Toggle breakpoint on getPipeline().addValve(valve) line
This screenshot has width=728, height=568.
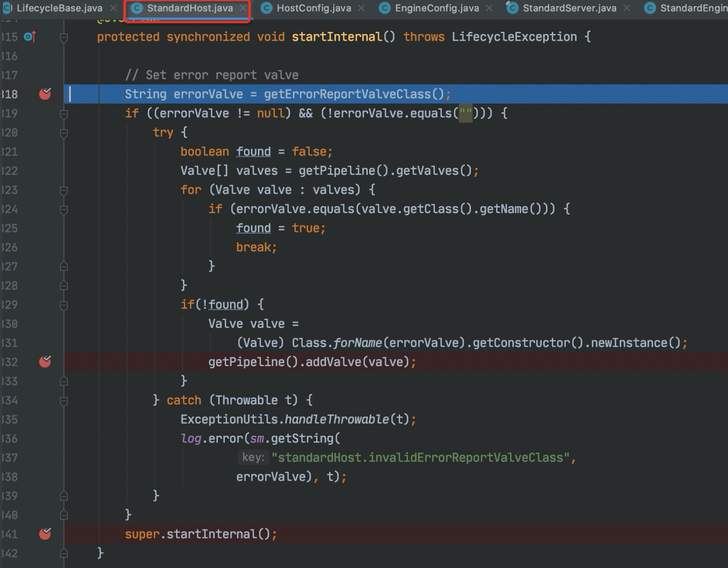45,362
